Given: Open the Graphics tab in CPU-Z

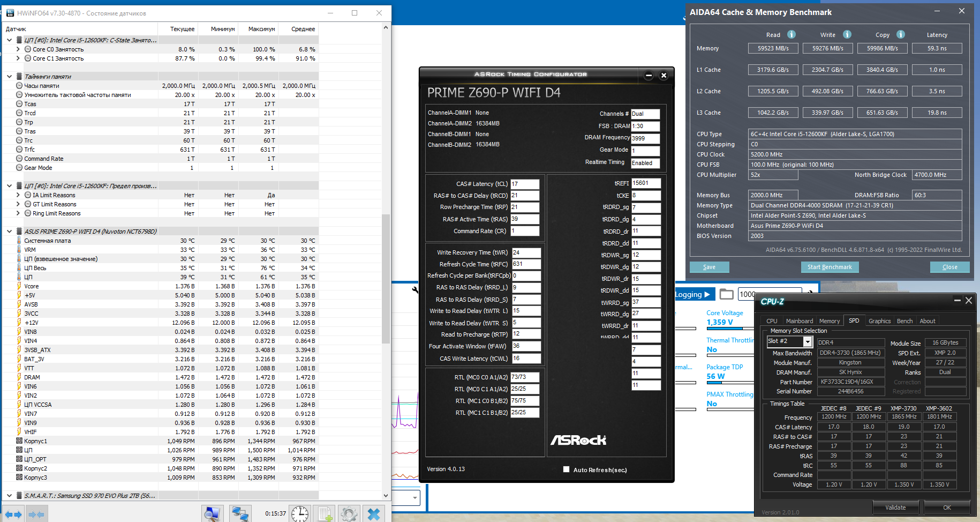Looking at the screenshot, I should pyautogui.click(x=879, y=321).
